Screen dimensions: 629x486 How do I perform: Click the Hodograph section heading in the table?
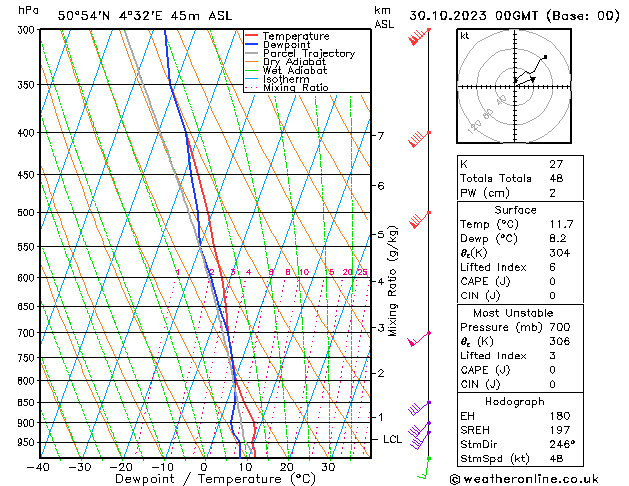tap(515, 401)
